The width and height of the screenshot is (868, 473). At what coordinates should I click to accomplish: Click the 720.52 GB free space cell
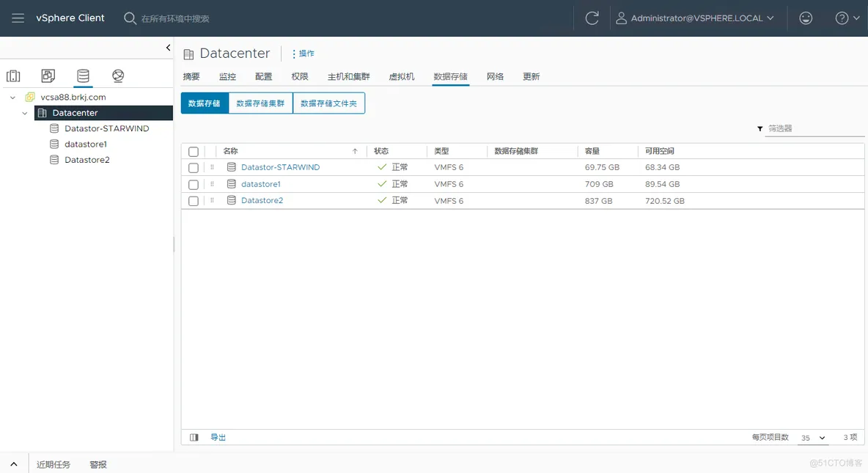click(x=664, y=201)
